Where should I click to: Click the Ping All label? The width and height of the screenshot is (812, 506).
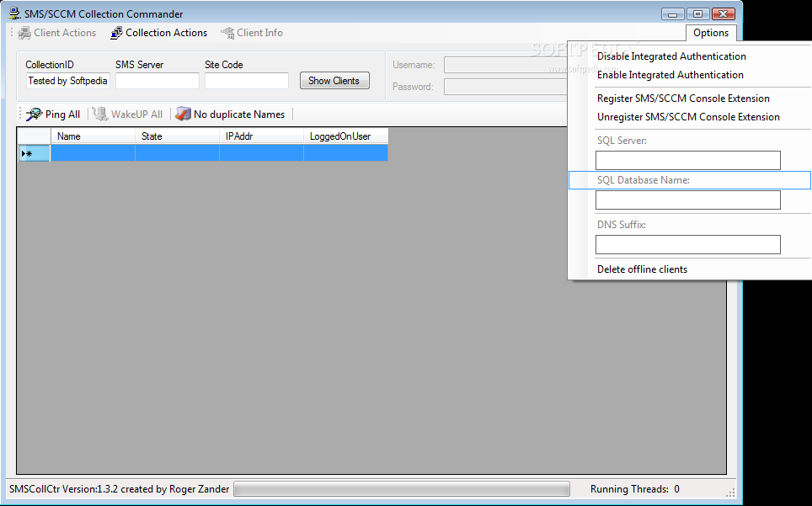(62, 115)
